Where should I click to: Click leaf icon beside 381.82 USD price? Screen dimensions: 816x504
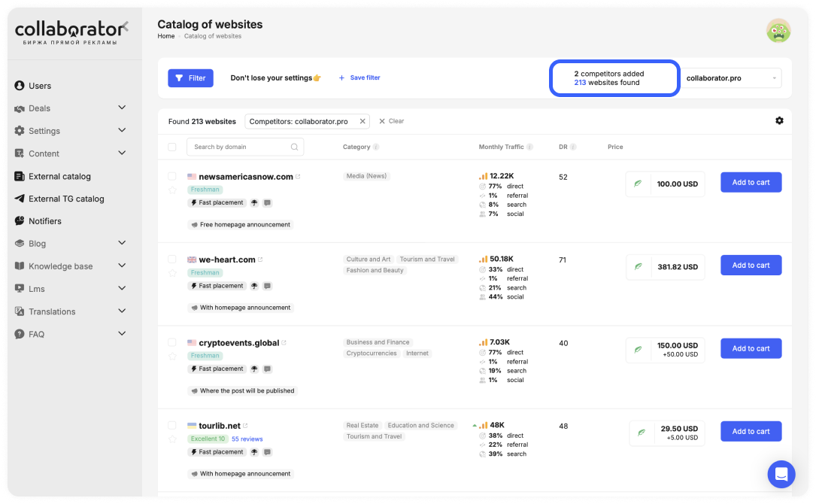(x=638, y=266)
